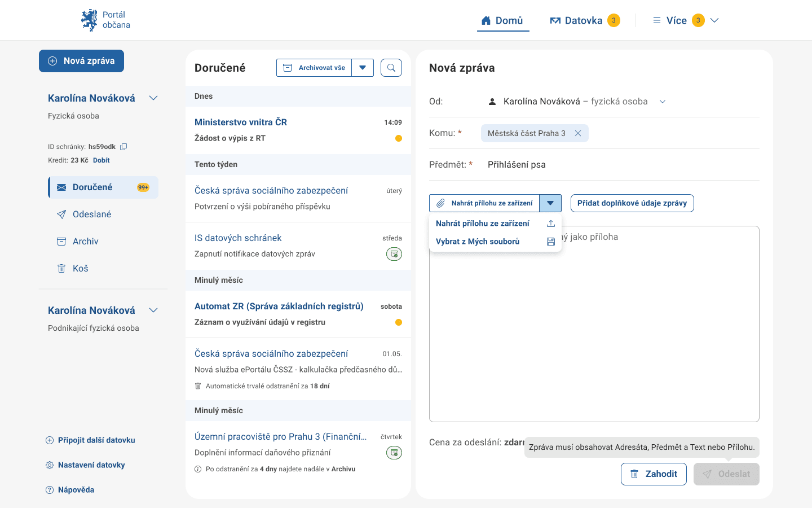This screenshot has height=508, width=812.
Task: Click the search icon in Doručené header
Action: point(391,68)
